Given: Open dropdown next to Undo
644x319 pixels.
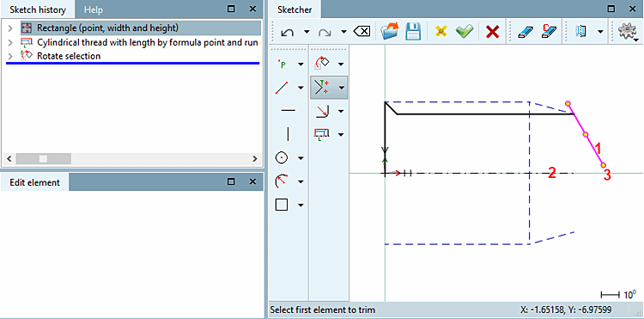Looking at the screenshot, I should [x=307, y=32].
